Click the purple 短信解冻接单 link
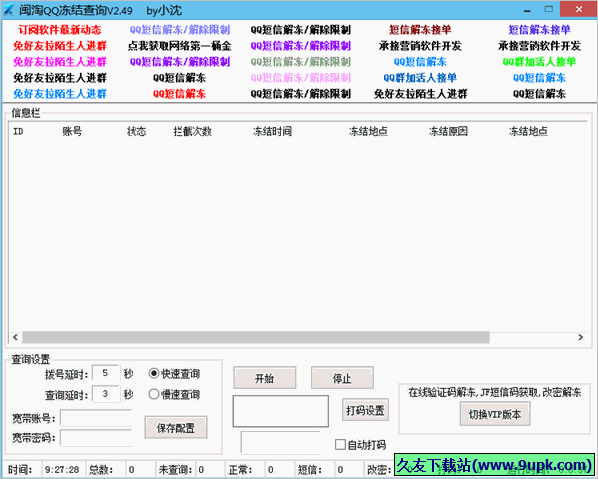This screenshot has width=598, height=479. [539, 30]
